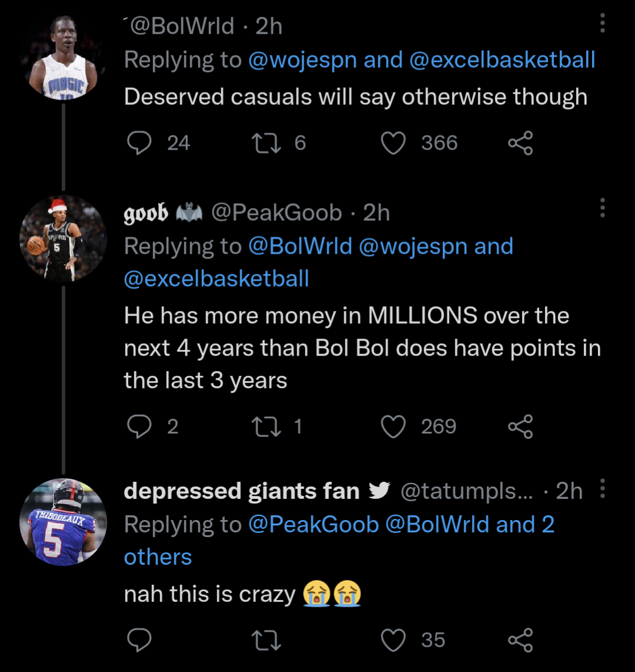Screen dimensions: 635x672
Task: Like goob's tweet with 269 likes
Action: pos(394,426)
